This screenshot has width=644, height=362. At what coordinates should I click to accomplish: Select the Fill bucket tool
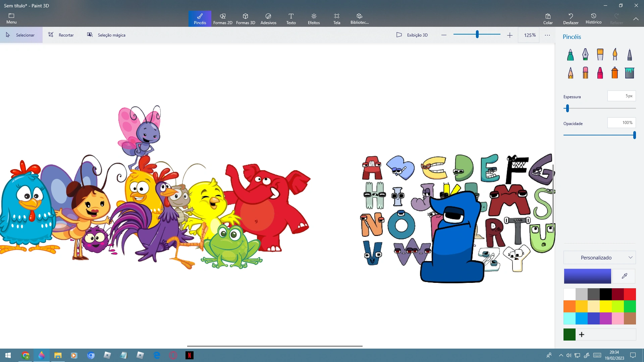[630, 72]
